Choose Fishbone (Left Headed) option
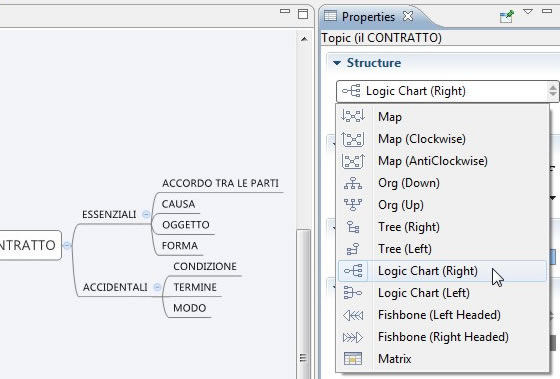The image size is (560, 379). (442, 315)
